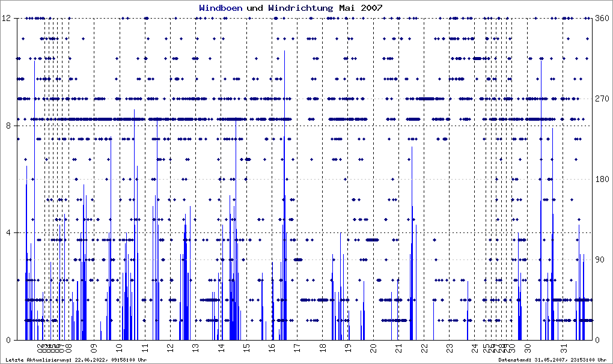The width and height of the screenshot is (613, 364).
Task: Click the left axis value 12
Action: click(x=7, y=18)
